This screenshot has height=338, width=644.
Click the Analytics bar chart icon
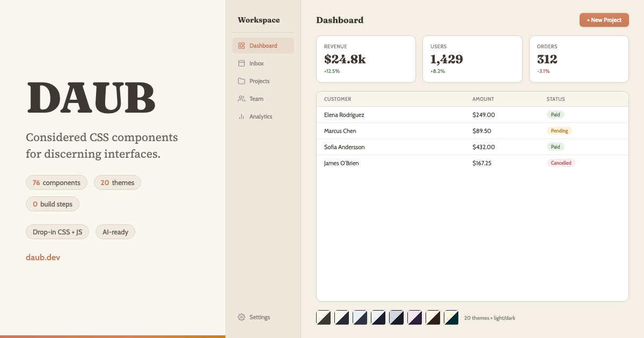point(241,116)
